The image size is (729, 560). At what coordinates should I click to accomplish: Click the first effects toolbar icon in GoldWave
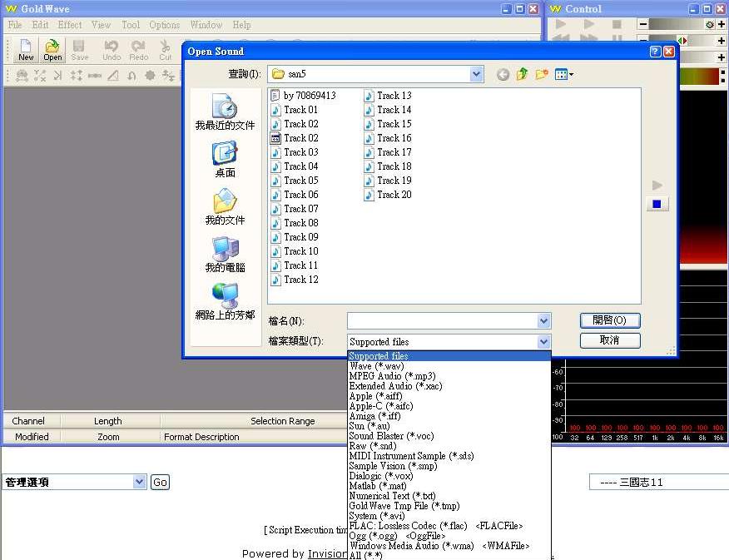tap(22, 75)
